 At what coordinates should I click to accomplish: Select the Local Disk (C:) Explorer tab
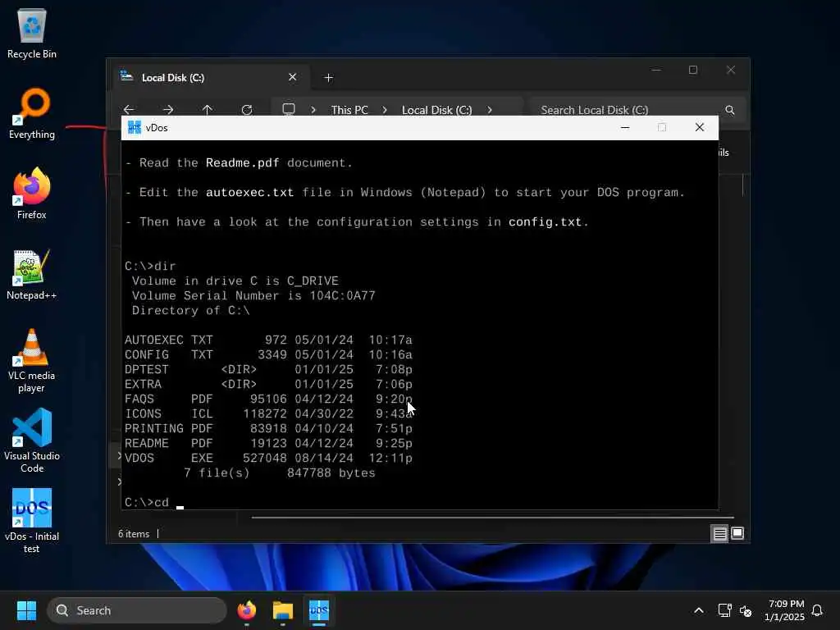pyautogui.click(x=210, y=78)
